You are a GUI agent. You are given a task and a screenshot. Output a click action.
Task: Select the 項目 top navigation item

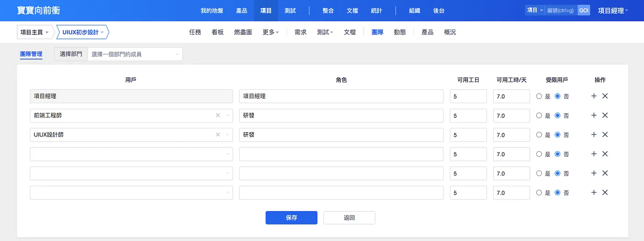pyautogui.click(x=266, y=11)
